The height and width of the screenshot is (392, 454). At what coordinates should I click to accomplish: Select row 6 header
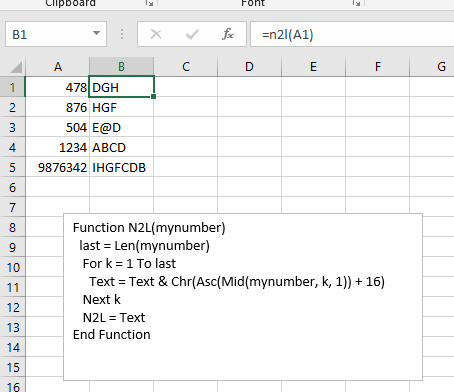(12, 187)
